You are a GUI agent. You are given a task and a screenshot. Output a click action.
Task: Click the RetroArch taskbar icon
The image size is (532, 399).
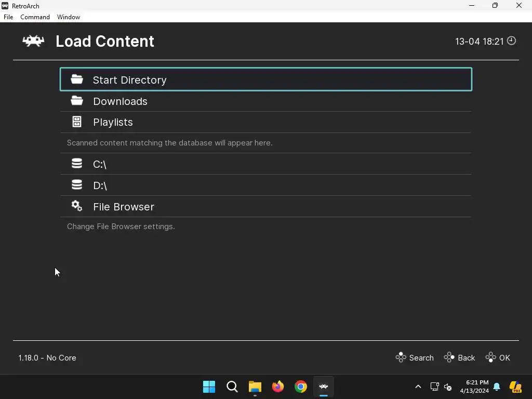click(x=324, y=387)
